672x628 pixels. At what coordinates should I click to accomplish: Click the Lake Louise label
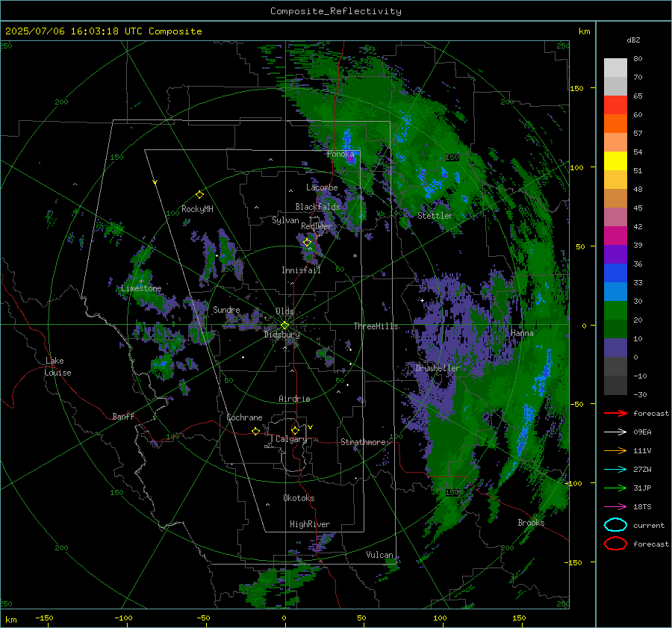click(x=58, y=367)
